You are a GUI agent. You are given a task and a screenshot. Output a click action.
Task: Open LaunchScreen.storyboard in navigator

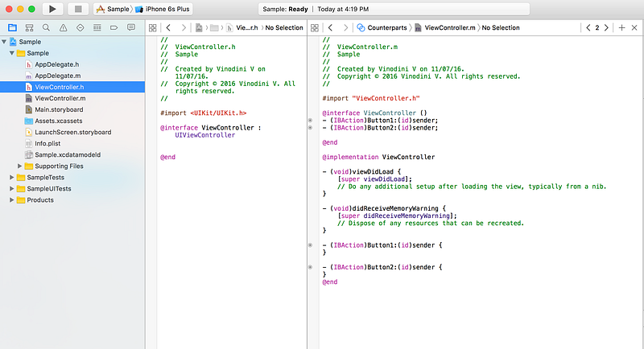coord(72,132)
